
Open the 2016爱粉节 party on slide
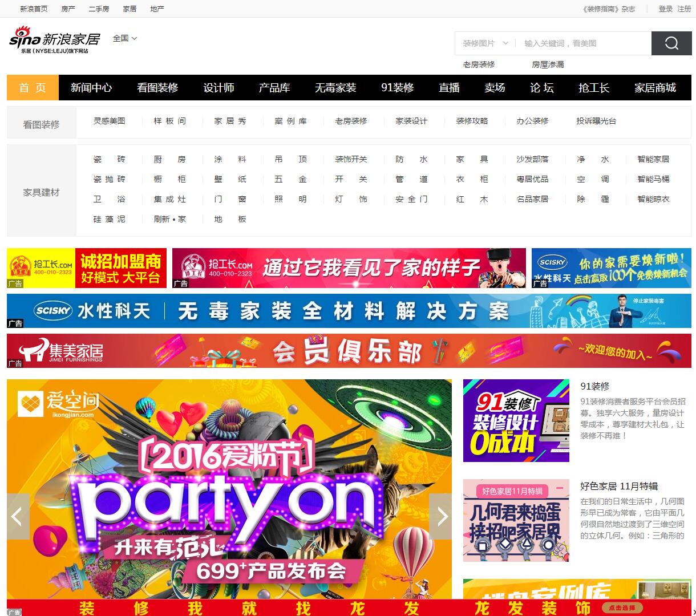coord(229,489)
